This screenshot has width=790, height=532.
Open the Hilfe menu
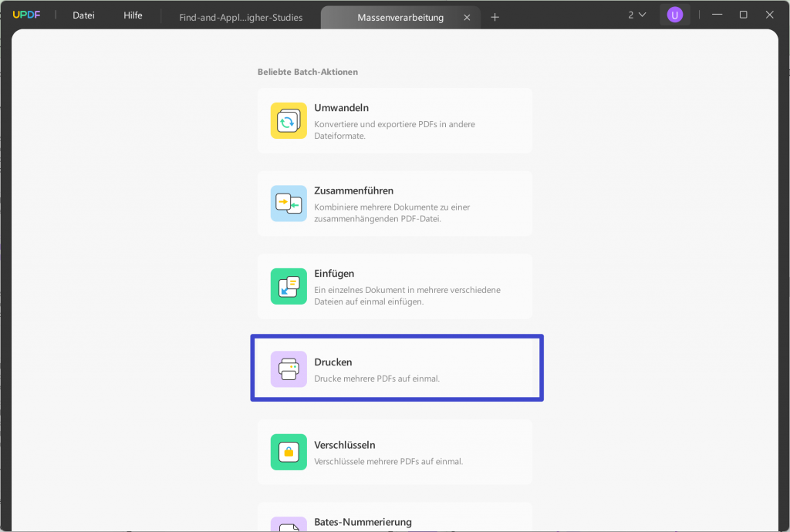(x=133, y=15)
